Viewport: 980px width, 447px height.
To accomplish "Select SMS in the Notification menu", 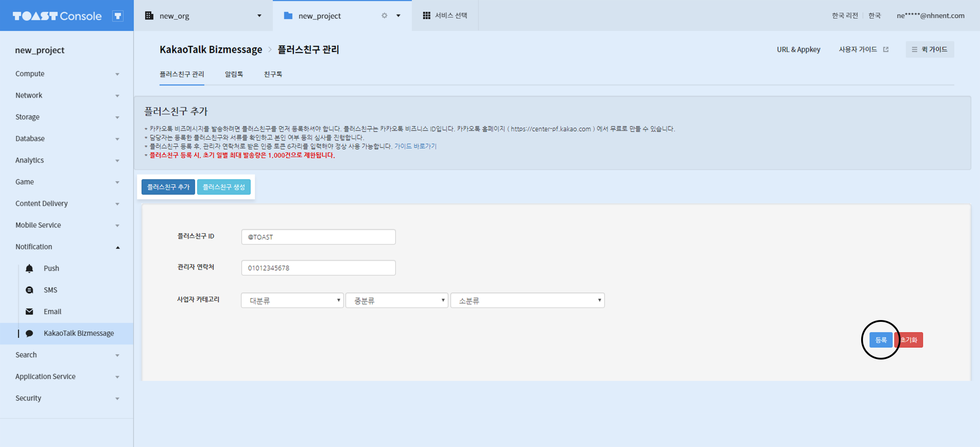I will (x=51, y=290).
